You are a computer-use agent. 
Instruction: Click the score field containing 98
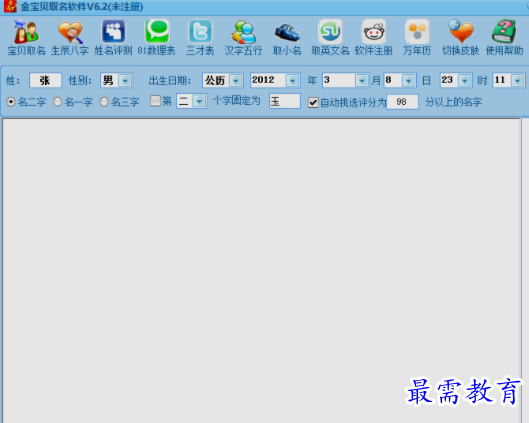point(402,102)
